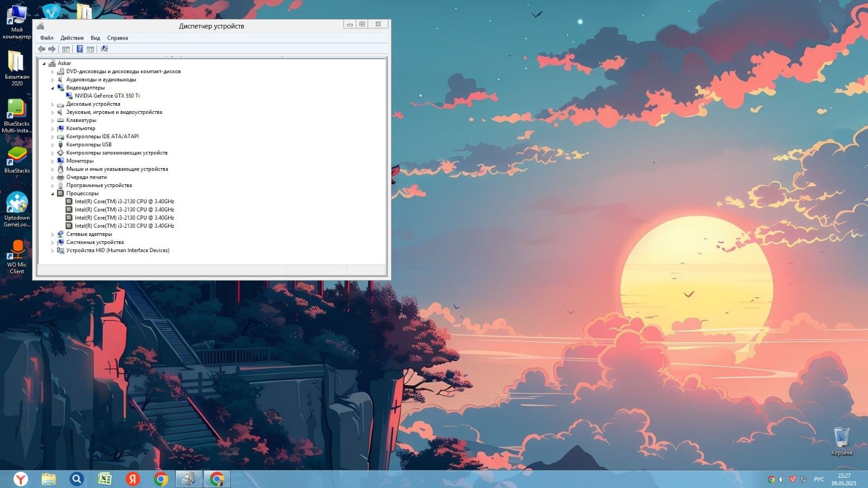Expand DVD-дисководы и дисководы компакт-дисков

(53, 72)
